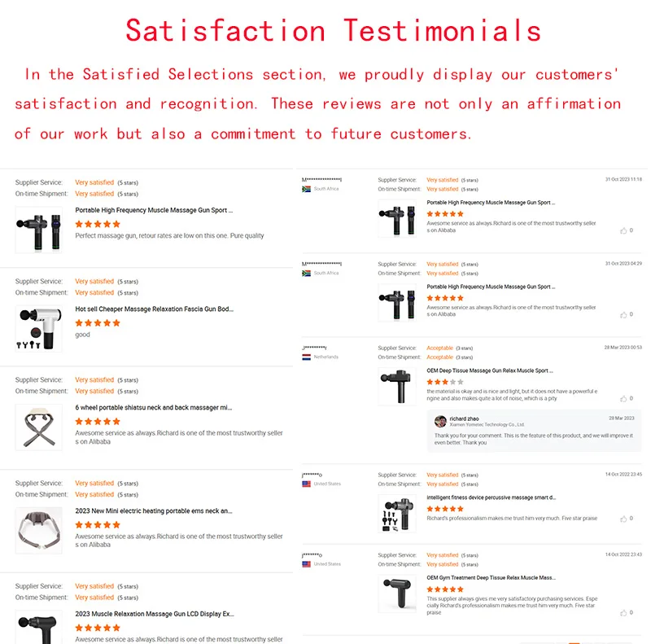
Task: Click thumbs-up on the OEM Gym Treatment review
Action: 623,612
